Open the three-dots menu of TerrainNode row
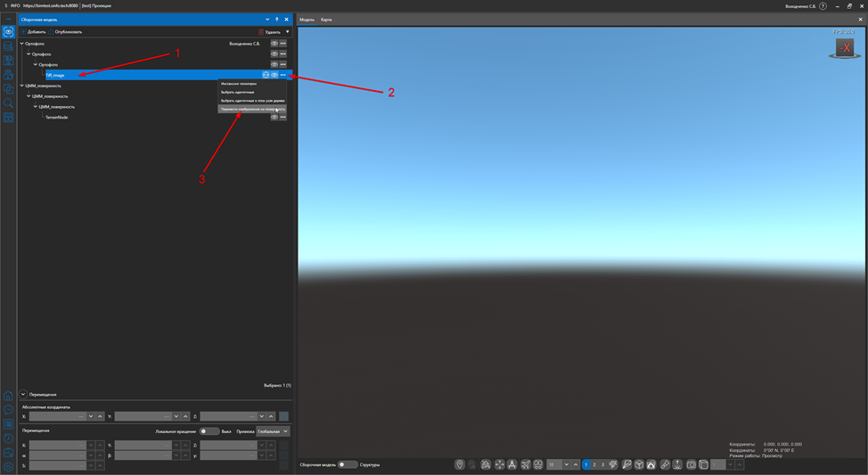Image resolution: width=868 pixels, height=475 pixels. click(283, 118)
